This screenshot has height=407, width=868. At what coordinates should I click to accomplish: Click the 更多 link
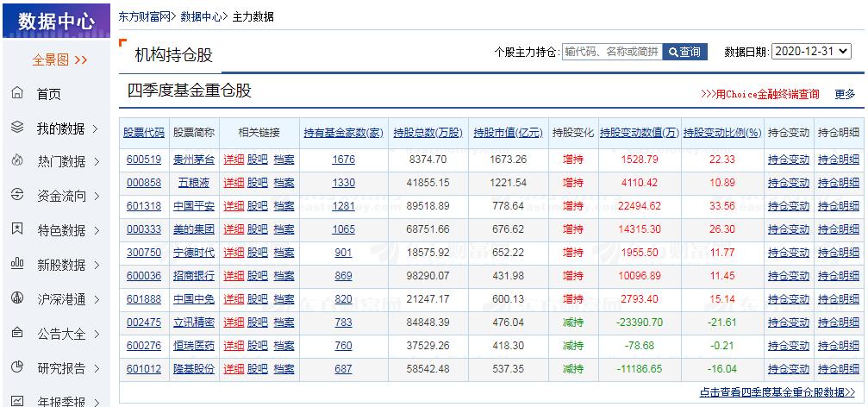[x=845, y=94]
